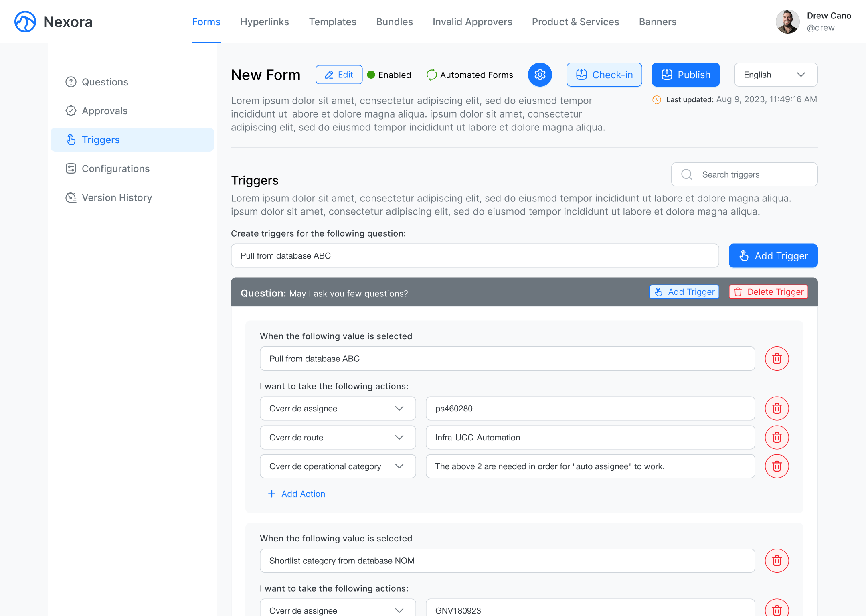The image size is (866, 616).
Task: Open the Override operational category dropdown
Action: click(338, 466)
